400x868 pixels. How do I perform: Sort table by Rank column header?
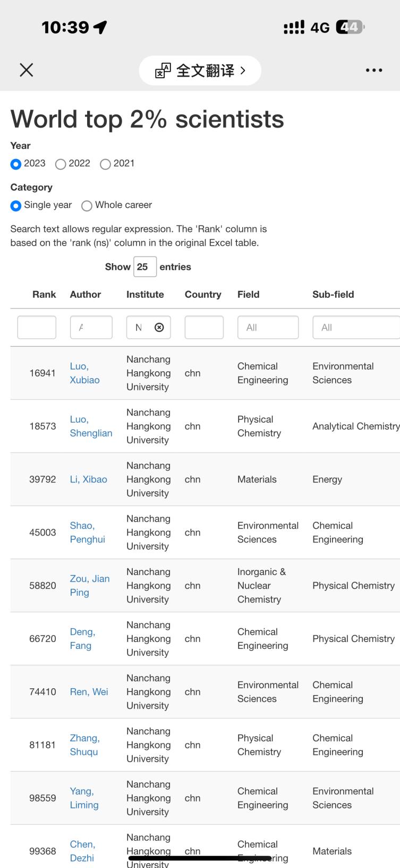(44, 295)
